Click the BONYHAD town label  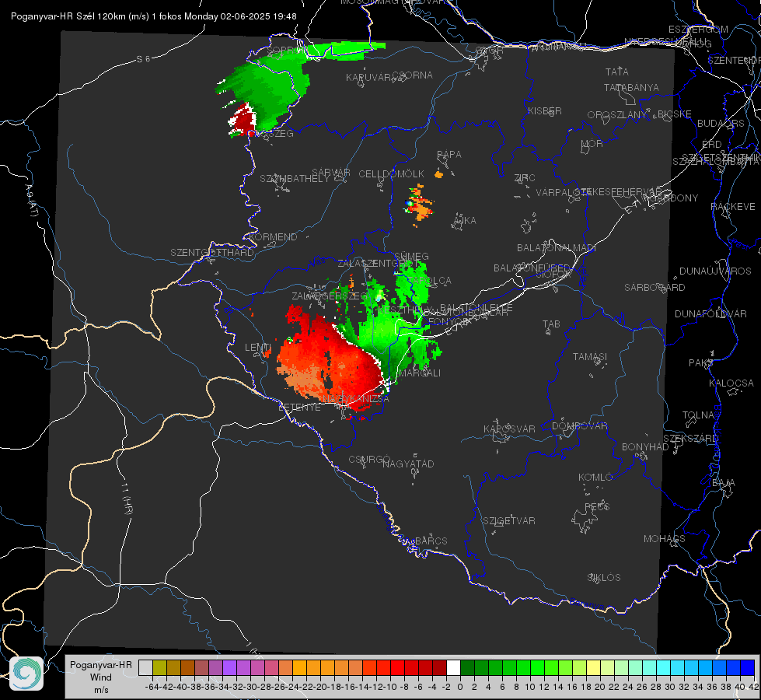tap(645, 447)
